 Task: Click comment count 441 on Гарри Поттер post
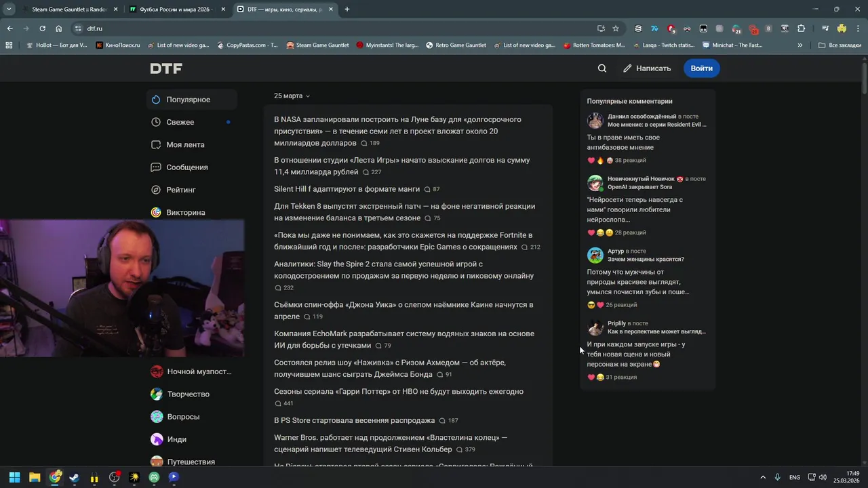[284, 403]
